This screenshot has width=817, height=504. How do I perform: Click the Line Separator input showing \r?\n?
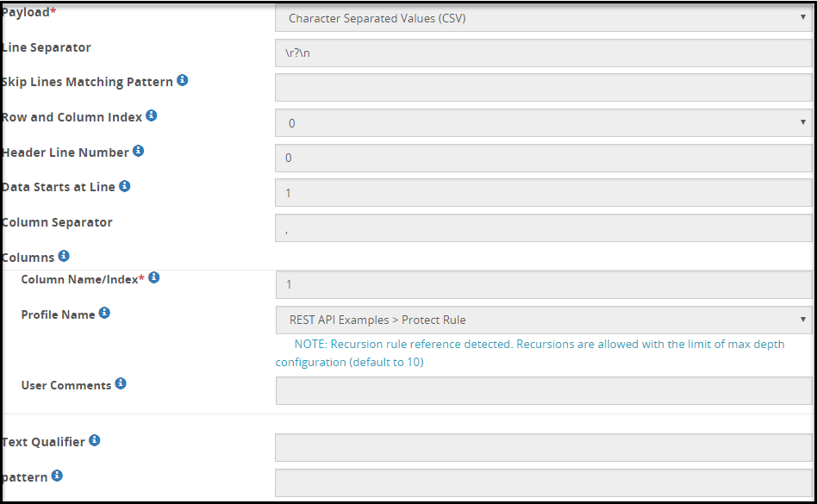543,52
